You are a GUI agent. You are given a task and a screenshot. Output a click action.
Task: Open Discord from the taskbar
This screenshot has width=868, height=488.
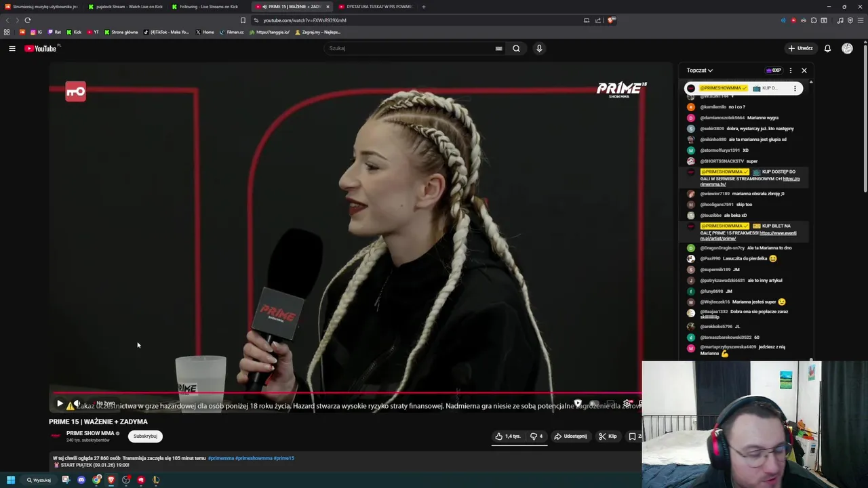81,480
